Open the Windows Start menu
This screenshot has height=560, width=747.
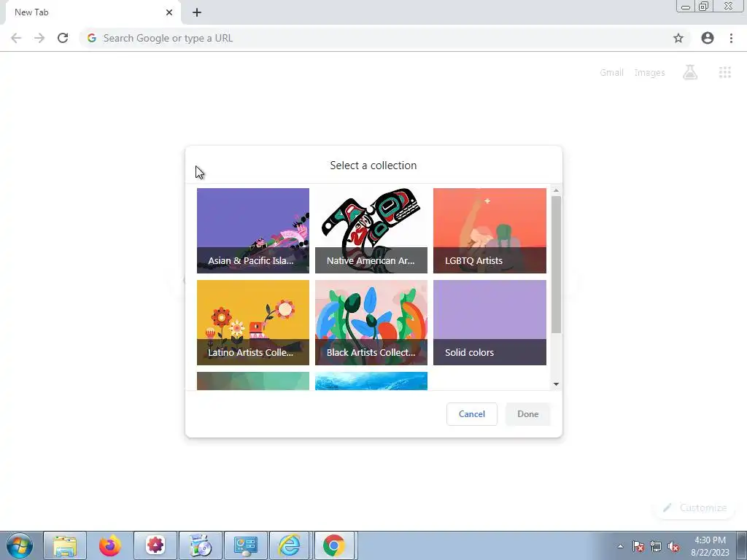tap(19, 545)
